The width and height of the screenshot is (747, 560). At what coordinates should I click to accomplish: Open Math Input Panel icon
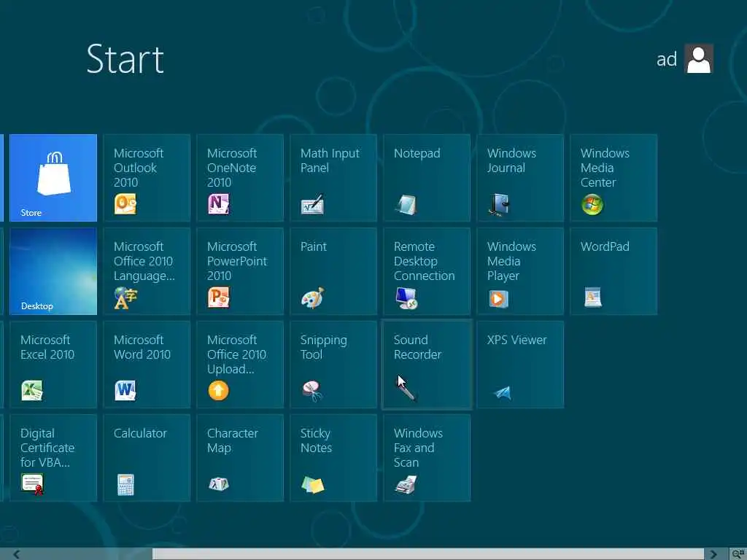(x=312, y=204)
